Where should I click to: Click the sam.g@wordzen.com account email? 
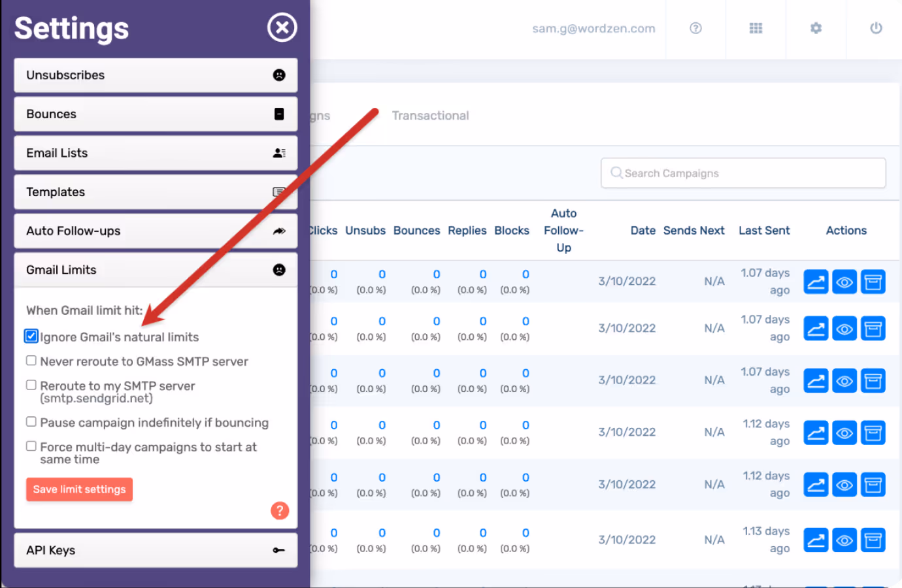coord(593,28)
